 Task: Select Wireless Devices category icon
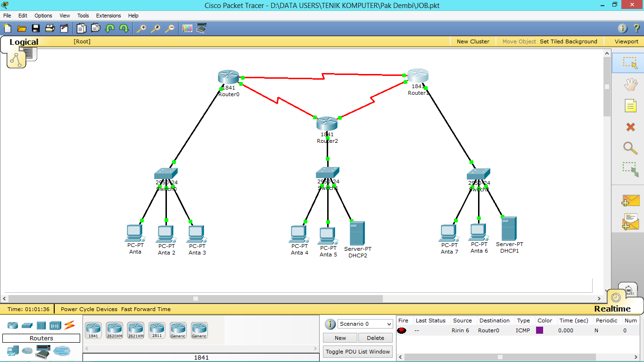[55, 325]
